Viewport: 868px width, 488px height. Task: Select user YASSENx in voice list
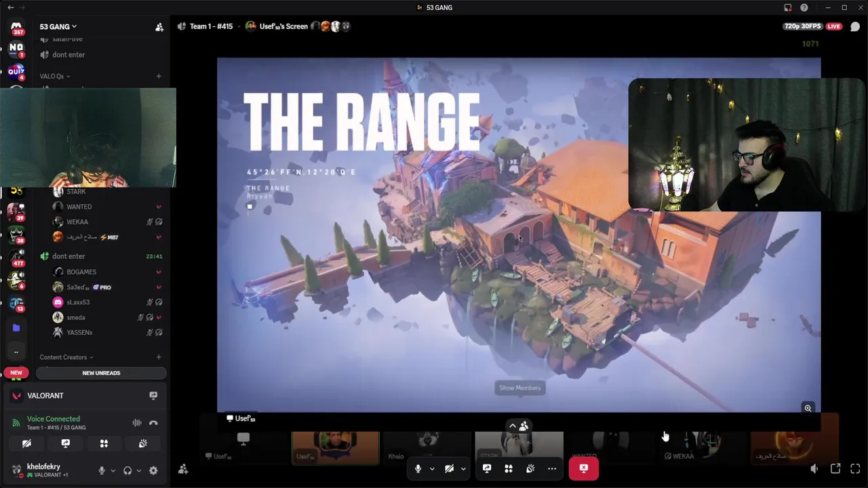[x=79, y=332]
